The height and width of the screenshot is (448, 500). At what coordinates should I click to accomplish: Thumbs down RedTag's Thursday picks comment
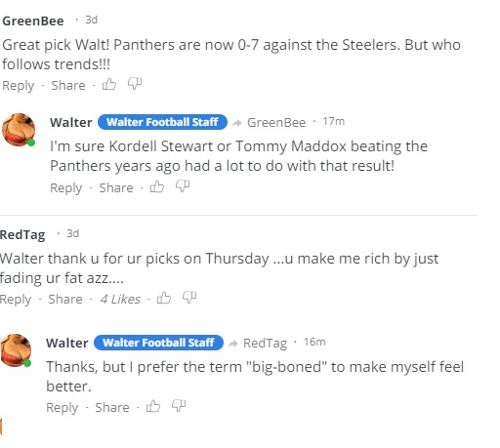pyautogui.click(x=189, y=298)
